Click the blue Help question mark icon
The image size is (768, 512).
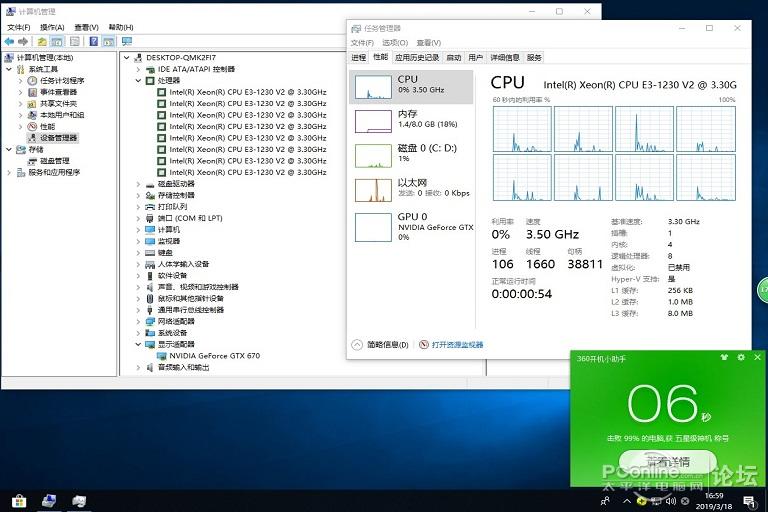click(94, 42)
